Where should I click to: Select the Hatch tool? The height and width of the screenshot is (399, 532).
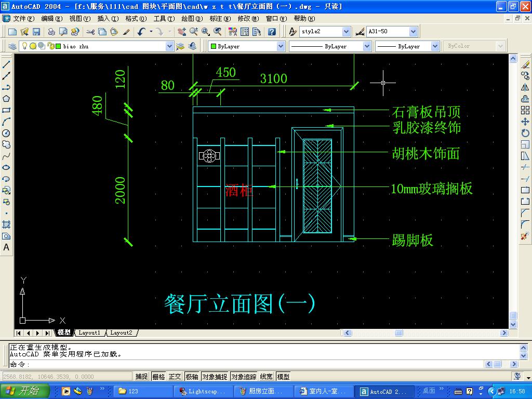[x=6, y=224]
